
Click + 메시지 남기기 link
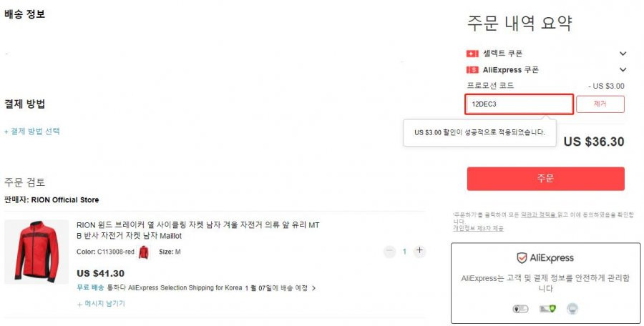pos(101,304)
